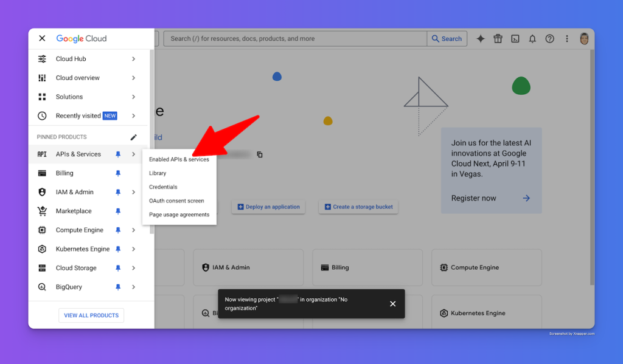This screenshot has height=364, width=623.
Task: Open the help question mark icon
Action: [549, 38]
